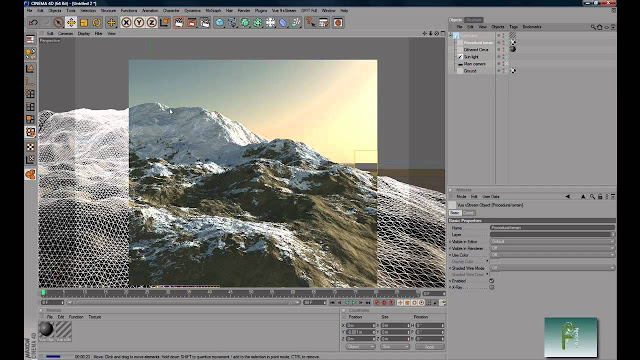Click the Render View clapperboard icon
640x360 pixels.
(179, 23)
